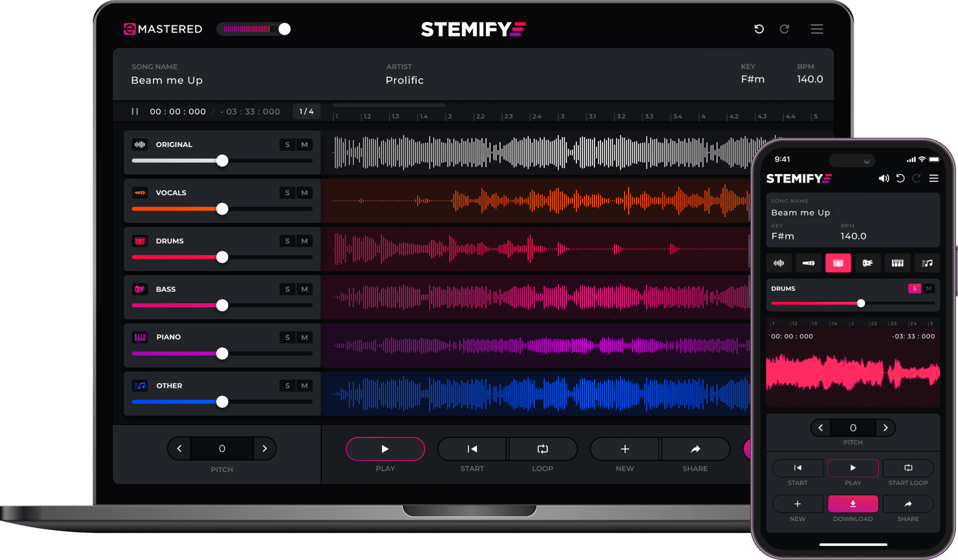The height and width of the screenshot is (560, 958).
Task: Select the guitar stem icon on phone
Action: [x=868, y=263]
